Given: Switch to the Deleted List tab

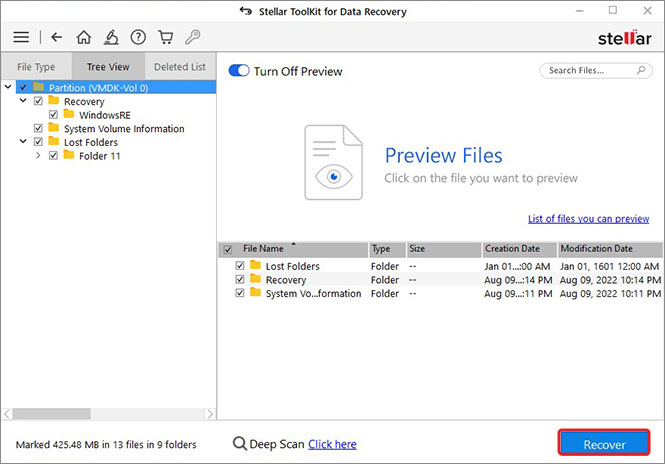Looking at the screenshot, I should pos(180,67).
